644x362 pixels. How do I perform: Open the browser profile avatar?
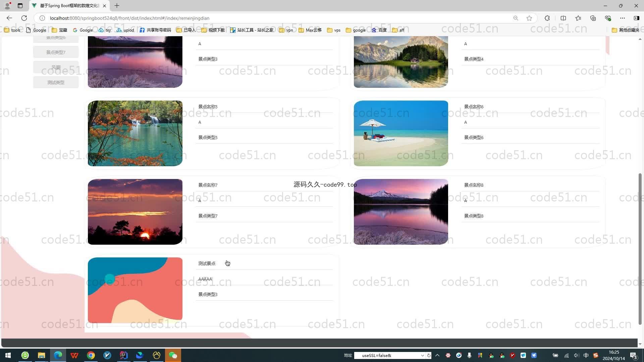7,6
